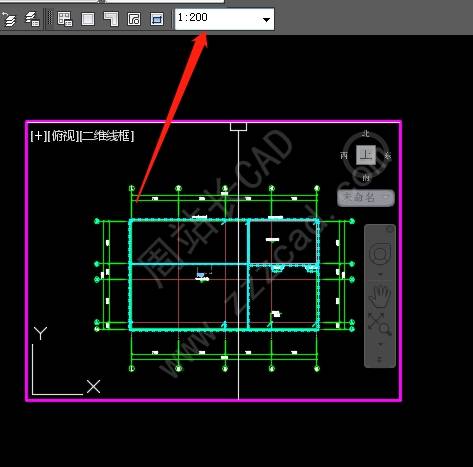Open the unnamed UCS dropdown under ViewCube
This screenshot has width=473, height=467.
pyautogui.click(x=366, y=197)
